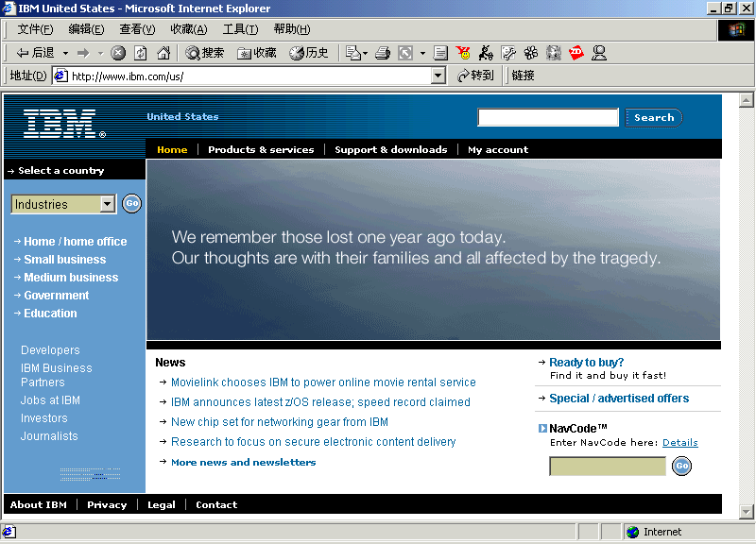The image size is (756, 544).
Task: Go to the browser Home page icon
Action: [x=163, y=53]
